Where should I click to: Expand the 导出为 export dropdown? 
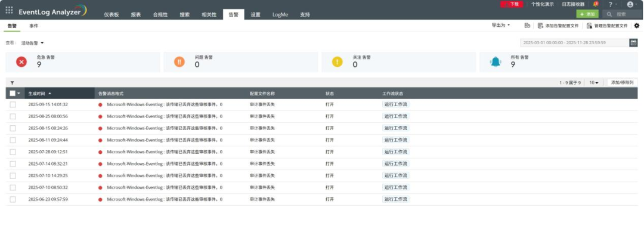click(501, 26)
